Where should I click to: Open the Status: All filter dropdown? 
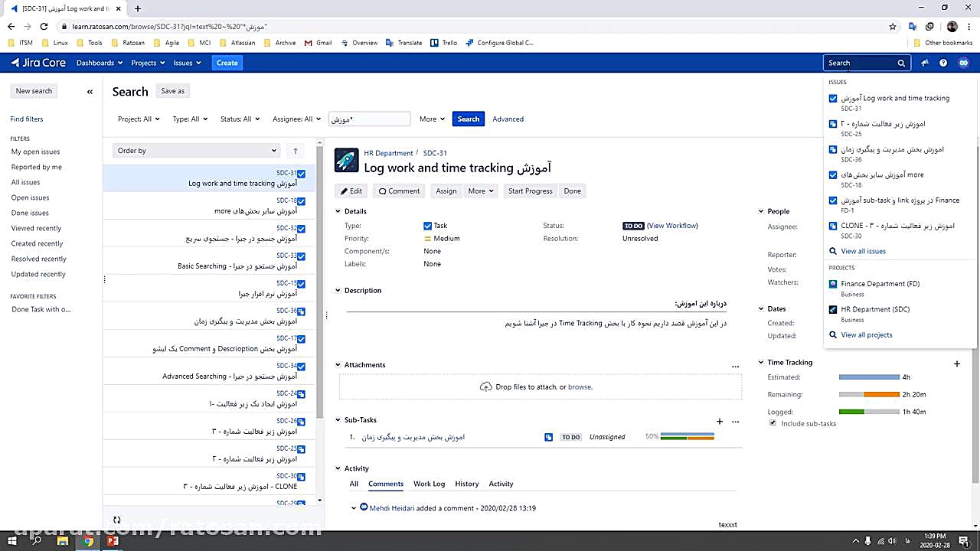click(240, 119)
